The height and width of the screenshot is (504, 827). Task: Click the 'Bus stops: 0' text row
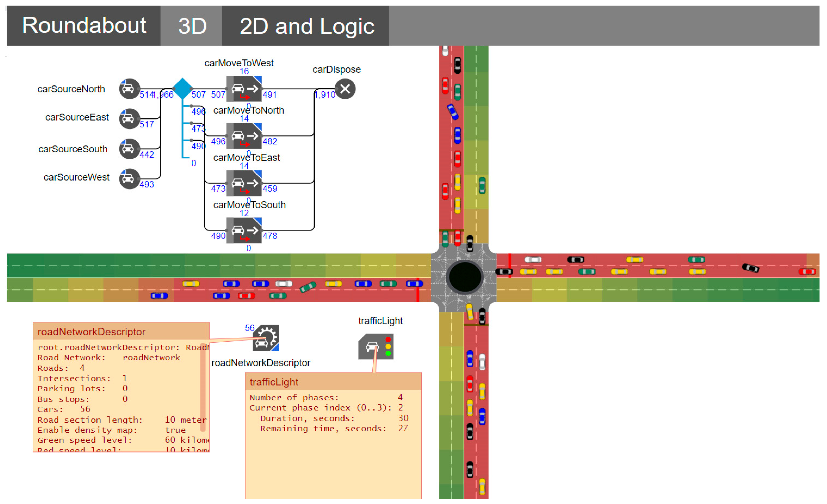coord(83,399)
